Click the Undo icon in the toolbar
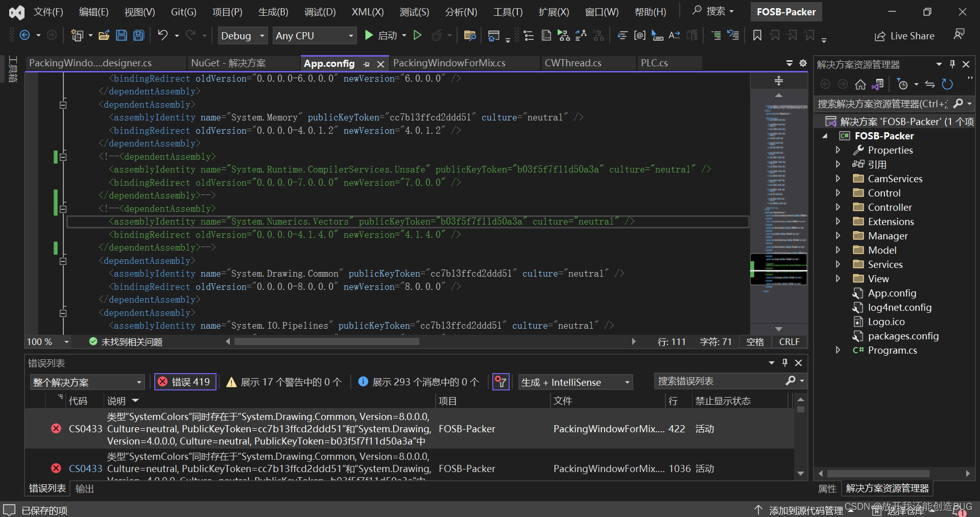This screenshot has height=517, width=980. (x=161, y=35)
